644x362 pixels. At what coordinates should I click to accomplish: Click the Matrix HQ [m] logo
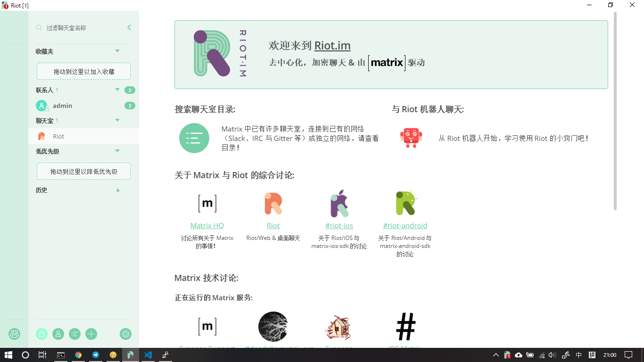pos(207,204)
